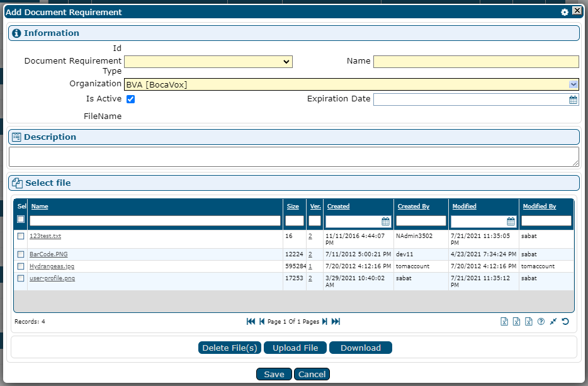Toggle the select-all checkbox in grid header
Screen dimensions: 588x386
coord(21,219)
